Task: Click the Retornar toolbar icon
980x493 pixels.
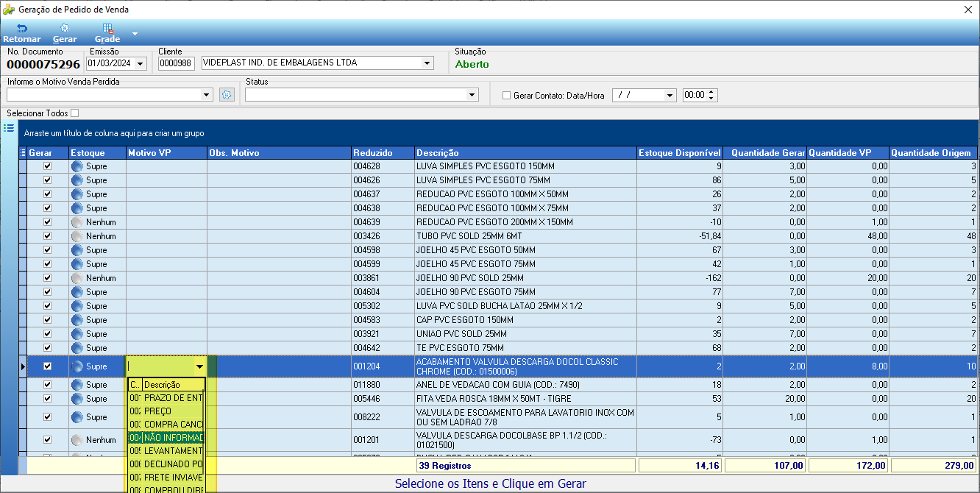Action: [x=21, y=33]
